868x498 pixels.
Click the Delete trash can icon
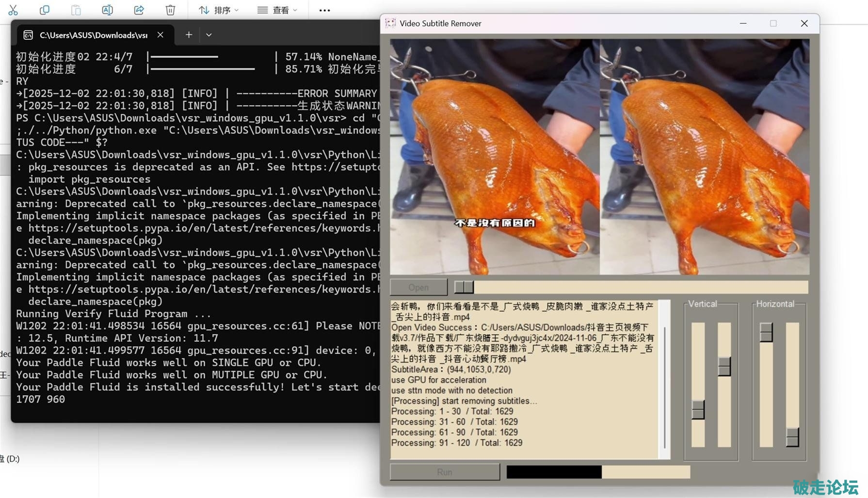pyautogui.click(x=170, y=10)
